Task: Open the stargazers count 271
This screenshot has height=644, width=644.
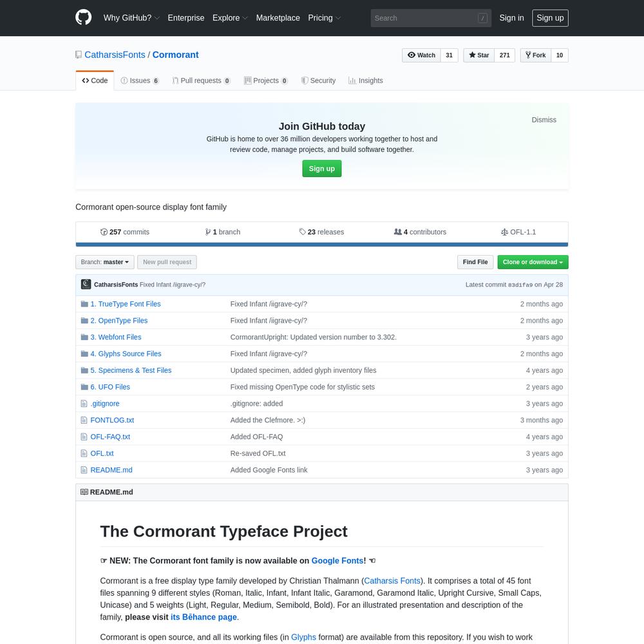Action: pyautogui.click(x=504, y=55)
